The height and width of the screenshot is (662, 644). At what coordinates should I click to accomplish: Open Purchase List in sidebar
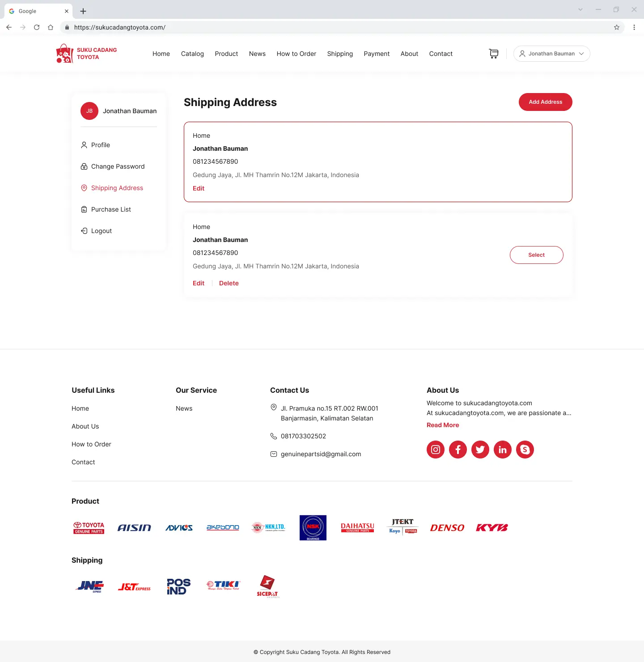tap(111, 209)
